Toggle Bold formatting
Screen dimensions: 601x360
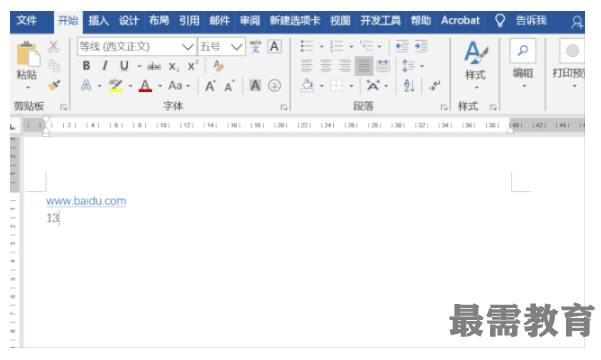point(87,66)
